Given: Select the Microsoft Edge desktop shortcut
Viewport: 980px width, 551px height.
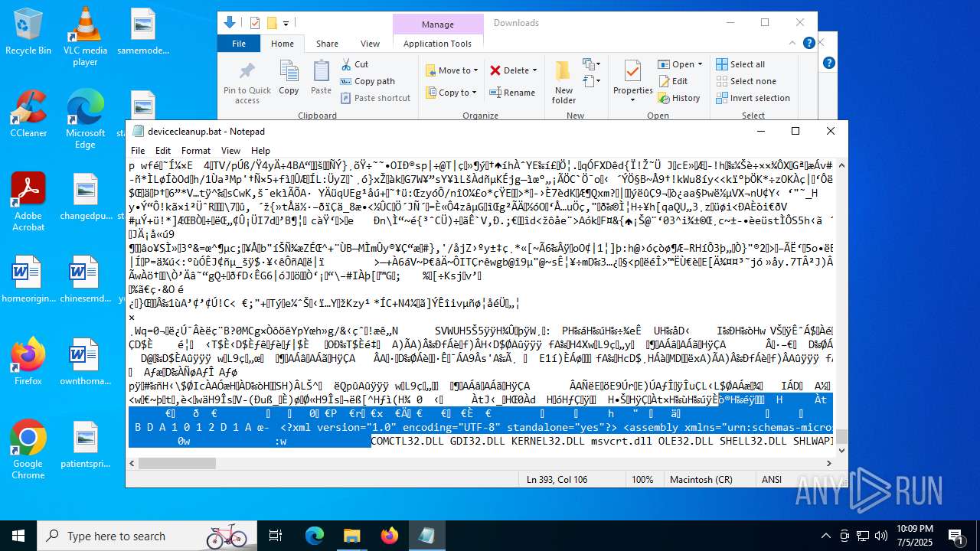Looking at the screenshot, I should click(85, 119).
